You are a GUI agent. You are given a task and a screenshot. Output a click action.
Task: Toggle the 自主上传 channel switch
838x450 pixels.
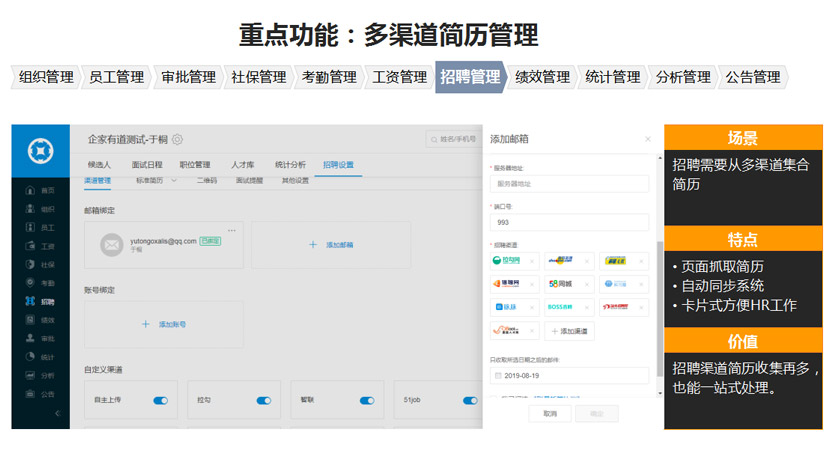(160, 400)
